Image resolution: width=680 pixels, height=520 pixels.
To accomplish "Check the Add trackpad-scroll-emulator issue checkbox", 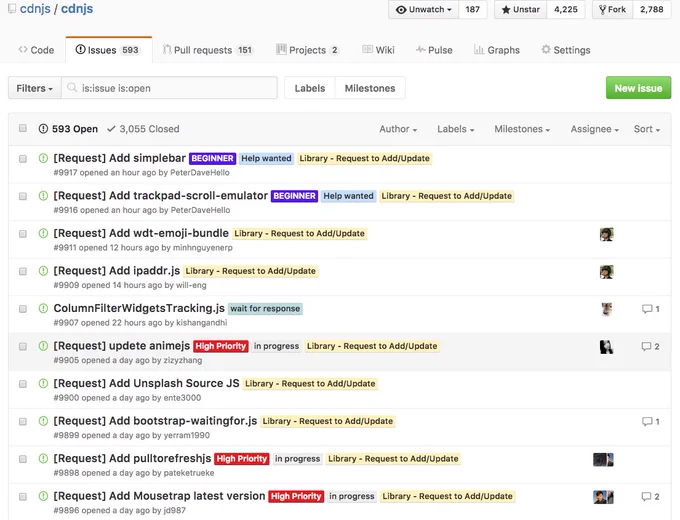I will (x=23, y=196).
